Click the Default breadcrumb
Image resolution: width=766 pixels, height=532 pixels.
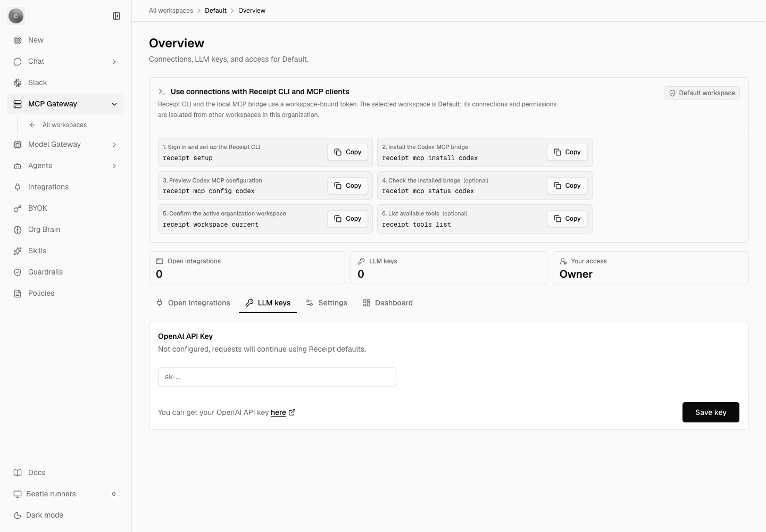[215, 11]
